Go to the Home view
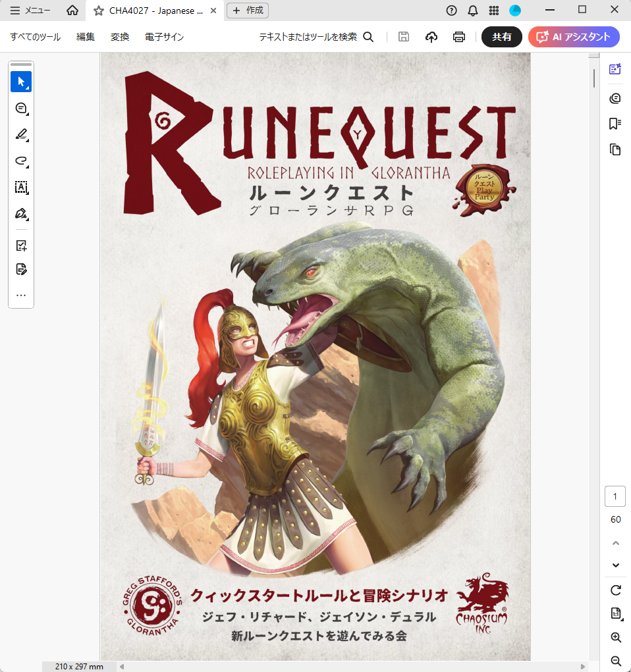Screen dimensions: 631x672 [72, 11]
